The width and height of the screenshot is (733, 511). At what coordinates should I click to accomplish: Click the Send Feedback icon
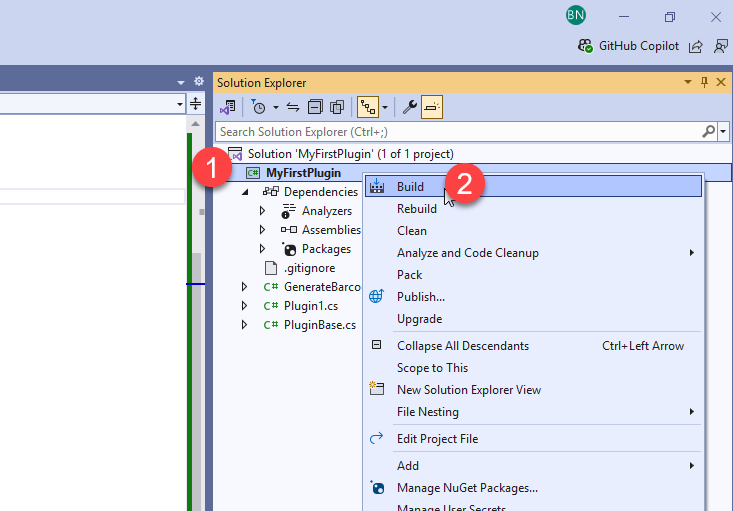720,46
